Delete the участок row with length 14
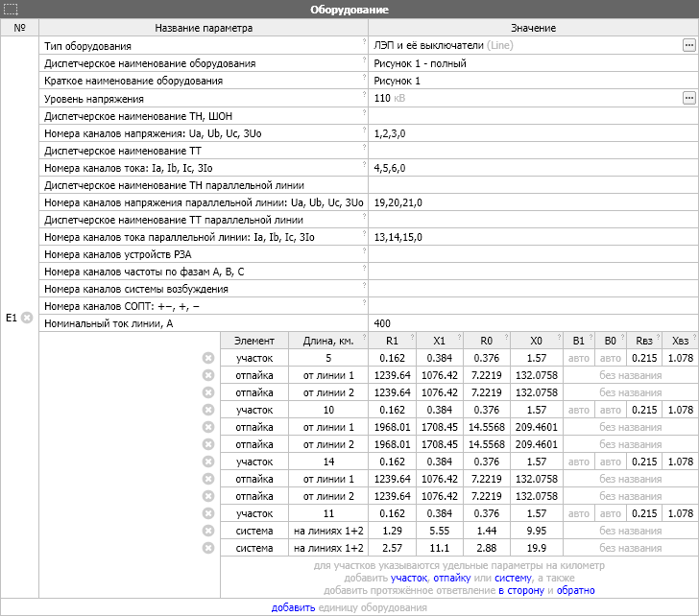This screenshot has height=616, width=699. tap(208, 462)
